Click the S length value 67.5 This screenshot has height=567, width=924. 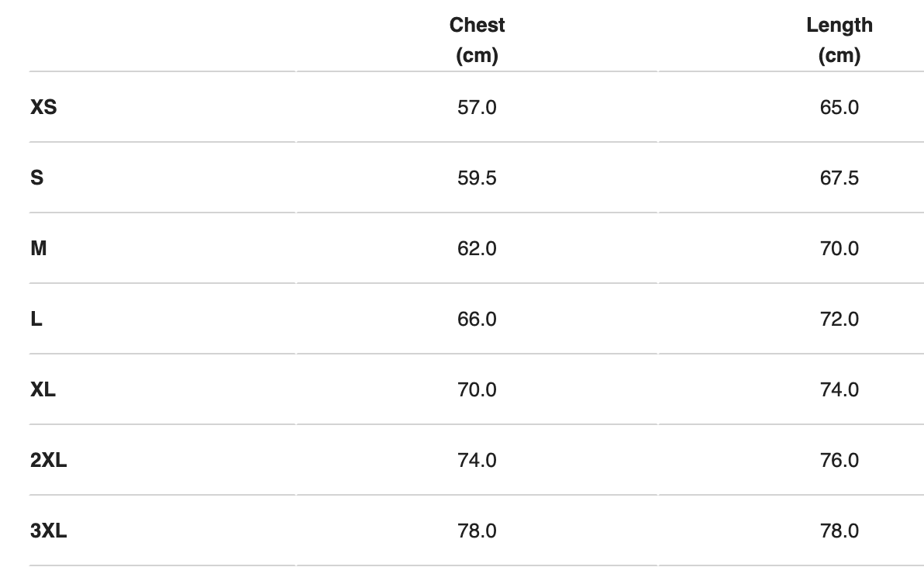[840, 178]
